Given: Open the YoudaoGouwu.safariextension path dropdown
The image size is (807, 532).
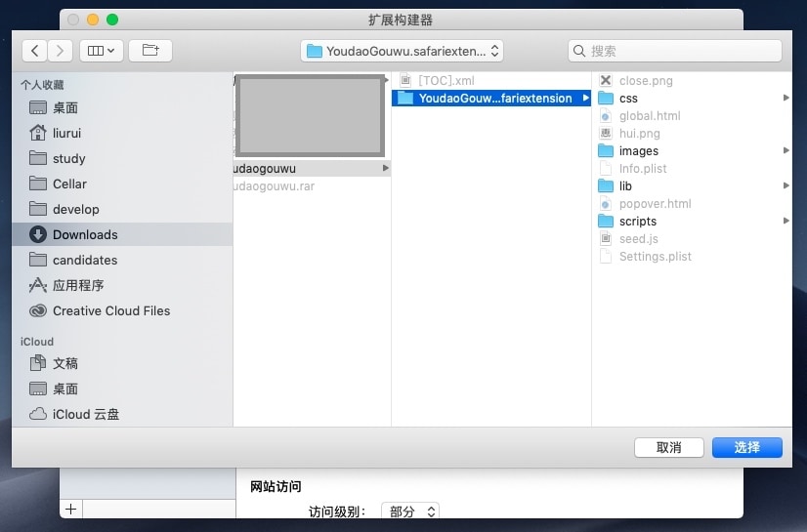Looking at the screenshot, I should [x=403, y=51].
